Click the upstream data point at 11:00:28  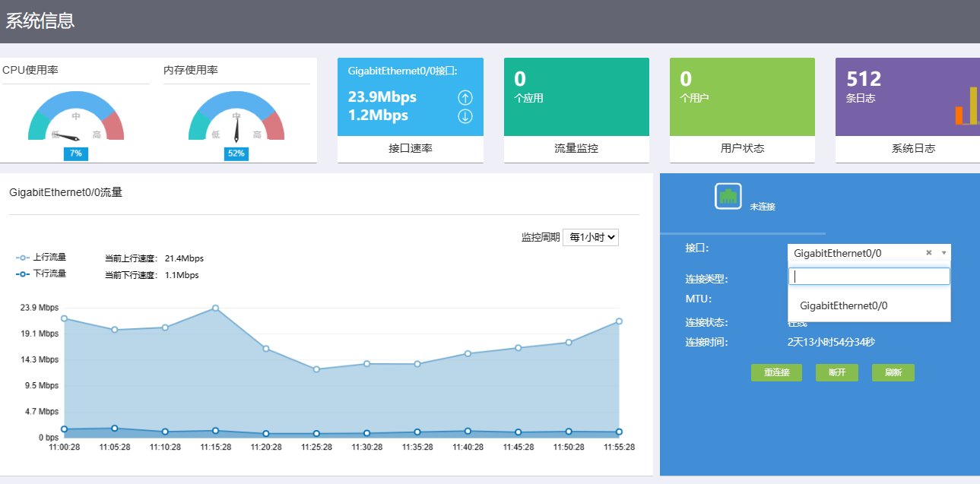pos(64,318)
